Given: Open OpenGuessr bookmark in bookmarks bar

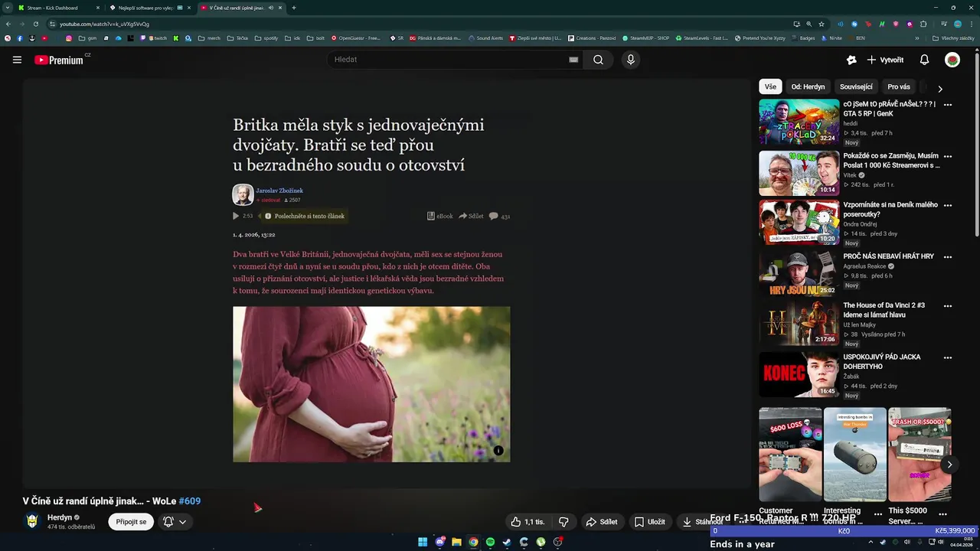Looking at the screenshot, I should [355, 37].
